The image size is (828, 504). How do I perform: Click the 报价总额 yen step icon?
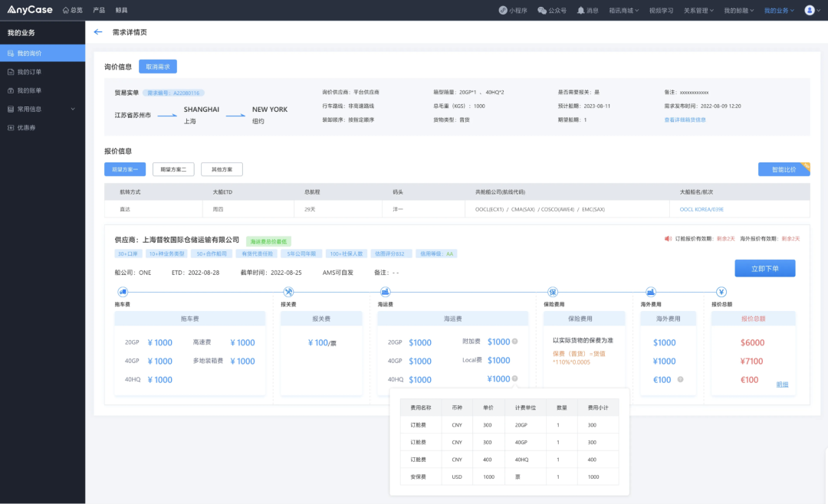coord(721,291)
